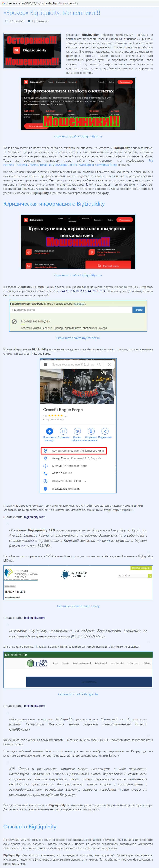The image size is (159, 868).
Task: Click the second Скриншот с сайта bigliquidity.com caption
Action: coord(78,275)
